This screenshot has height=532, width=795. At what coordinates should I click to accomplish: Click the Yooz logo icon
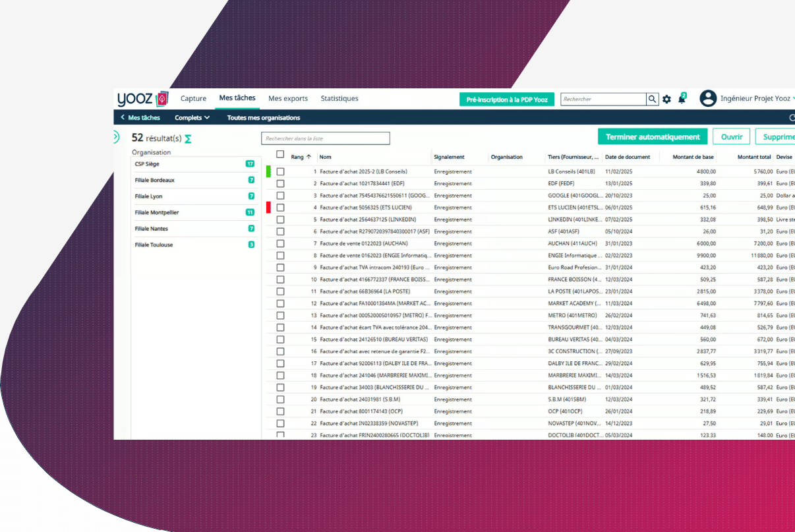tap(162, 99)
